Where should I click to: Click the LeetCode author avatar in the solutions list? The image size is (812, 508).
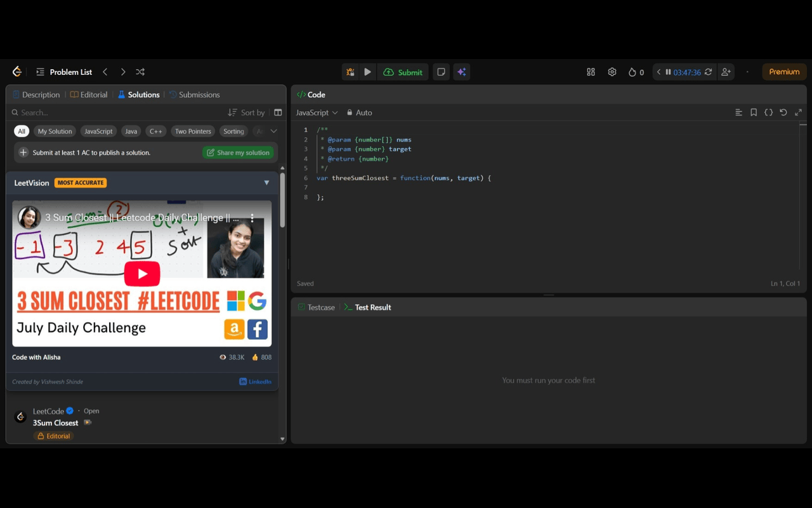pyautogui.click(x=20, y=417)
